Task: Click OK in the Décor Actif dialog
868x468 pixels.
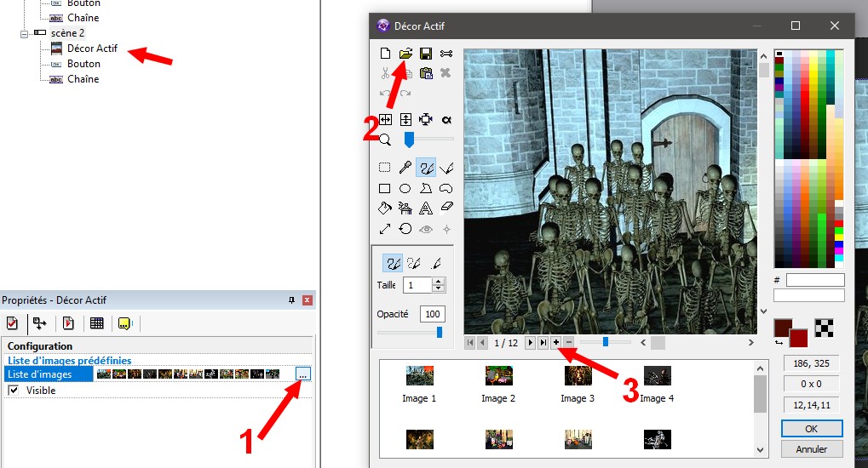Action: click(x=812, y=429)
